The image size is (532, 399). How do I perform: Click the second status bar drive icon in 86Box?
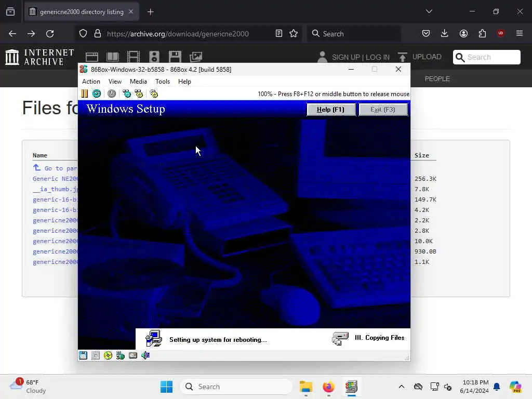[x=96, y=355]
